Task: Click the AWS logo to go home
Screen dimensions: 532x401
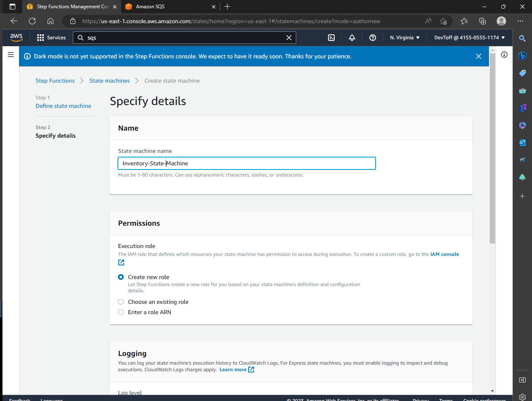Action: (16, 37)
